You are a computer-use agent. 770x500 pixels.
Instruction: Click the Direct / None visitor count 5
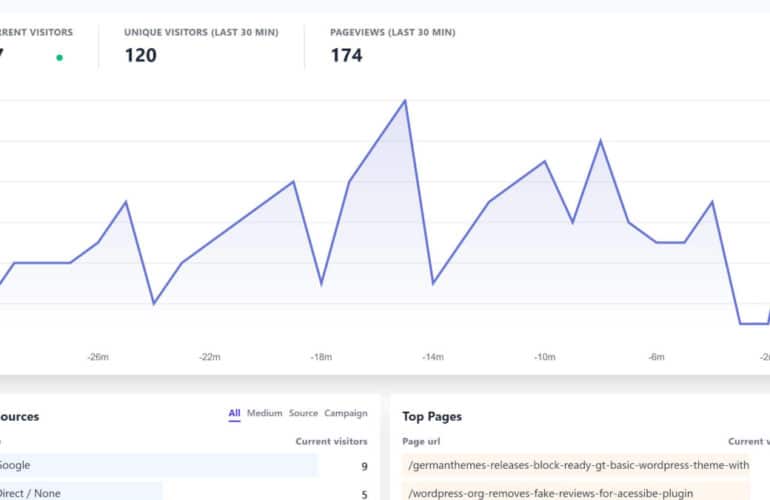(364, 494)
